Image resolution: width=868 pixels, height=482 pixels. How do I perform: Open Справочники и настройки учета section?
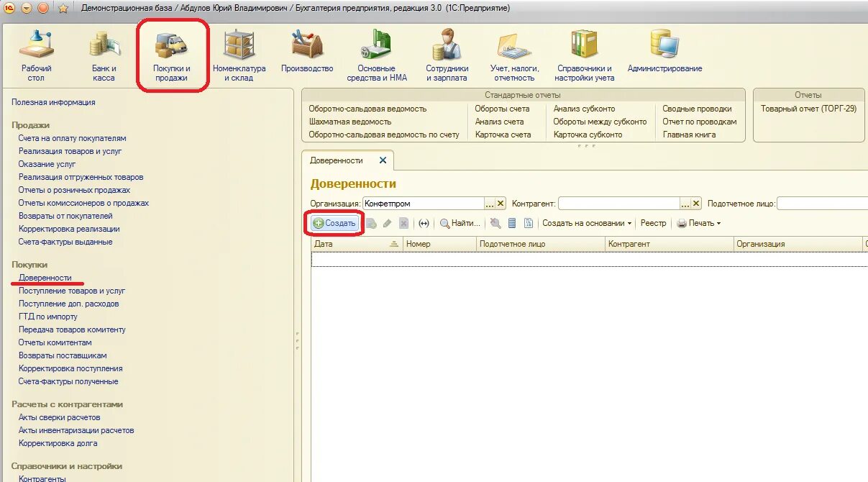pyautogui.click(x=585, y=56)
